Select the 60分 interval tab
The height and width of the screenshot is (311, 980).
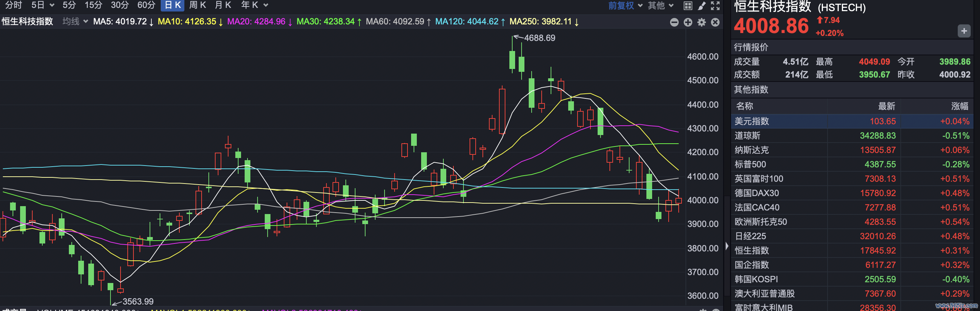tap(146, 5)
